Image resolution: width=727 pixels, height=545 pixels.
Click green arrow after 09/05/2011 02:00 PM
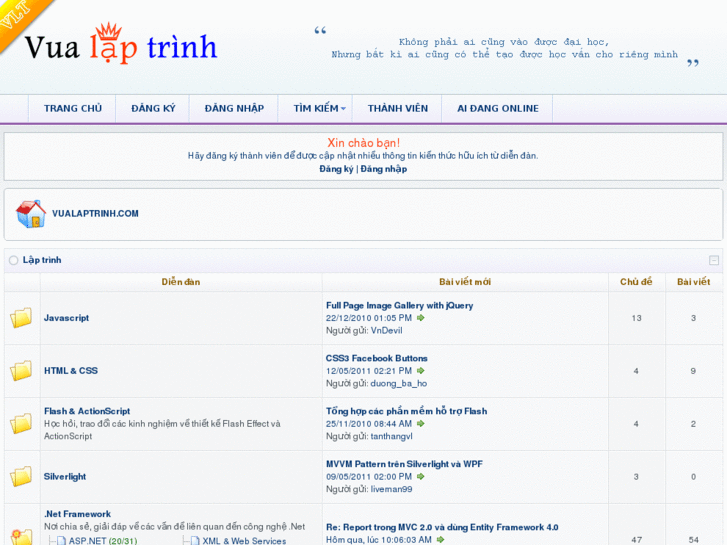tap(421, 477)
